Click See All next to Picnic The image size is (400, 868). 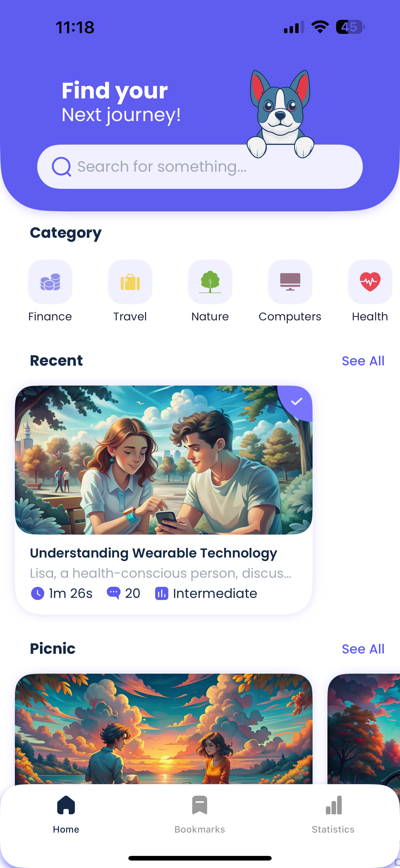coord(363,649)
